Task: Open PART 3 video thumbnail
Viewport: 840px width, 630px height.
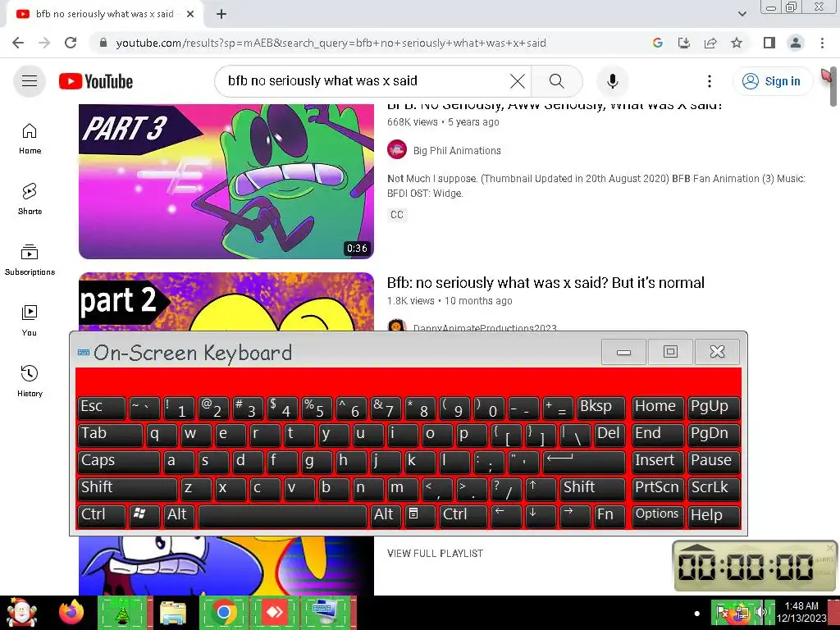Action: (x=226, y=181)
